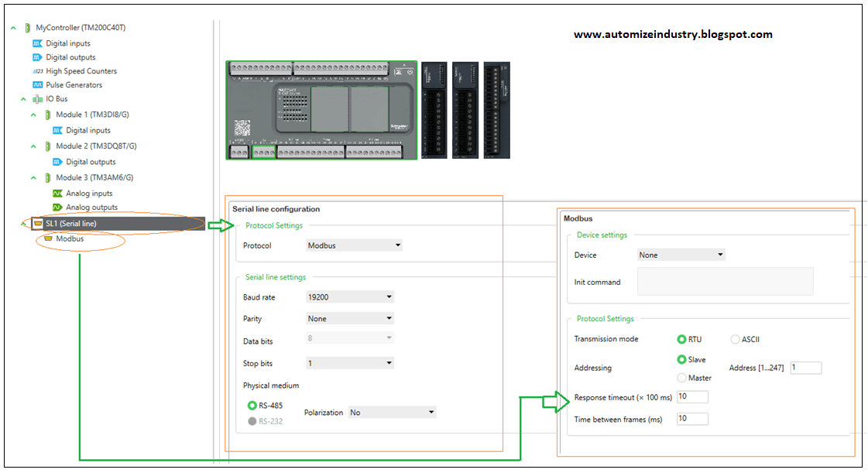This screenshot has width=868, height=473.
Task: Click the Module 1 (TM3DI8/G) icon
Action: coord(48,115)
